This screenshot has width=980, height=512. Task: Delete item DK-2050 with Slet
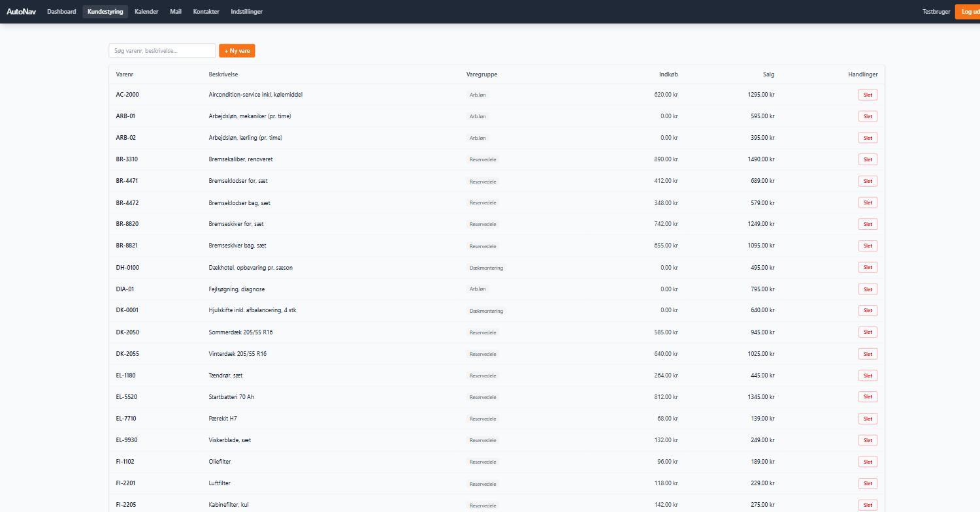point(868,332)
